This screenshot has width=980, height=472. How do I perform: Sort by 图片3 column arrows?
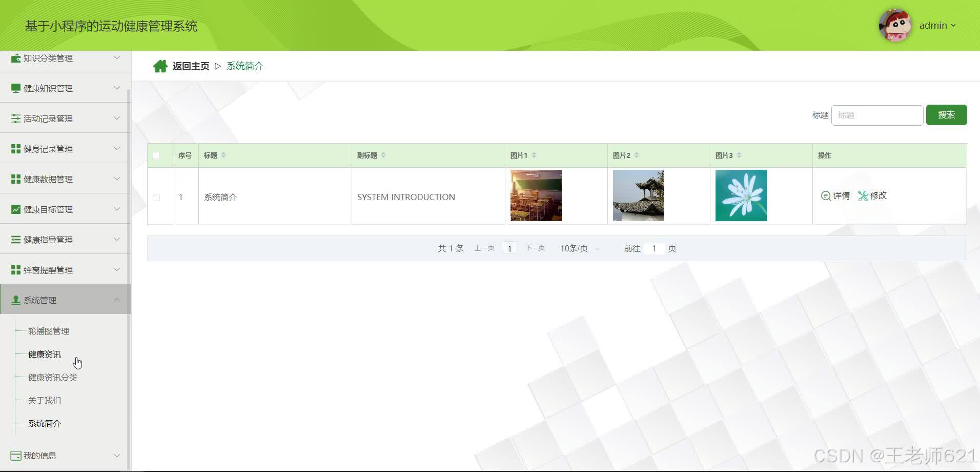[739, 155]
